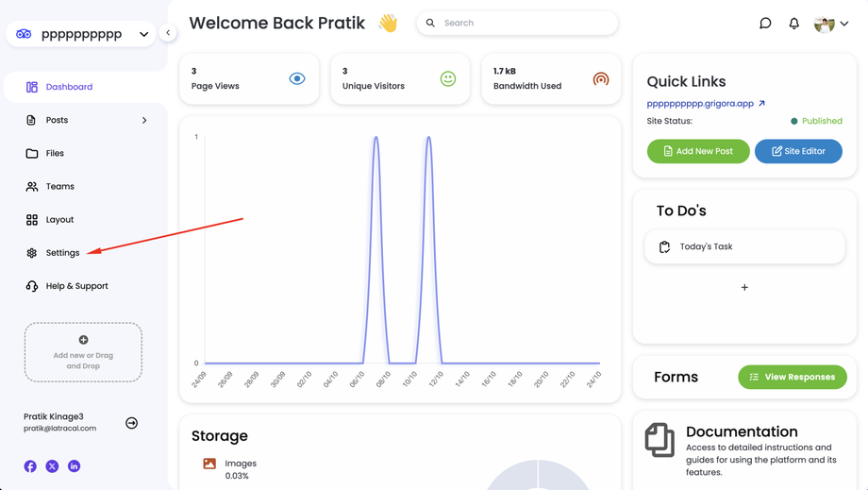The image size is (868, 490).
Task: Click the Site Editor button
Action: point(798,151)
